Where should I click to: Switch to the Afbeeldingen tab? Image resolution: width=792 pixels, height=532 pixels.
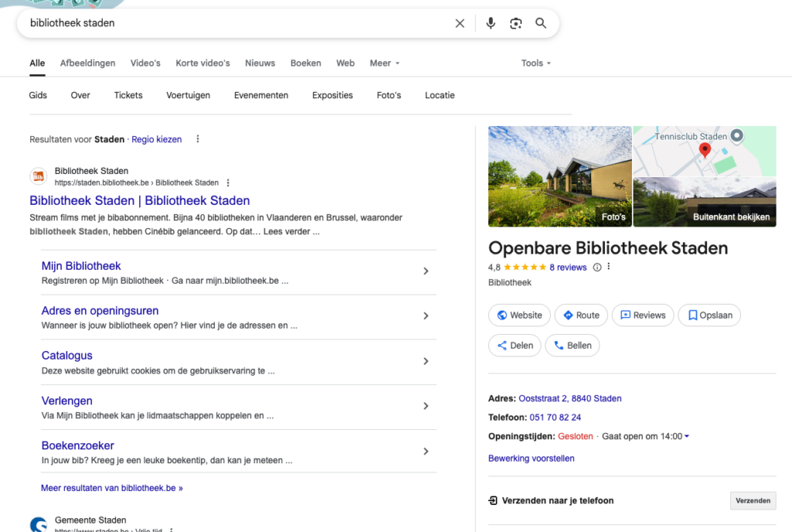pos(87,63)
